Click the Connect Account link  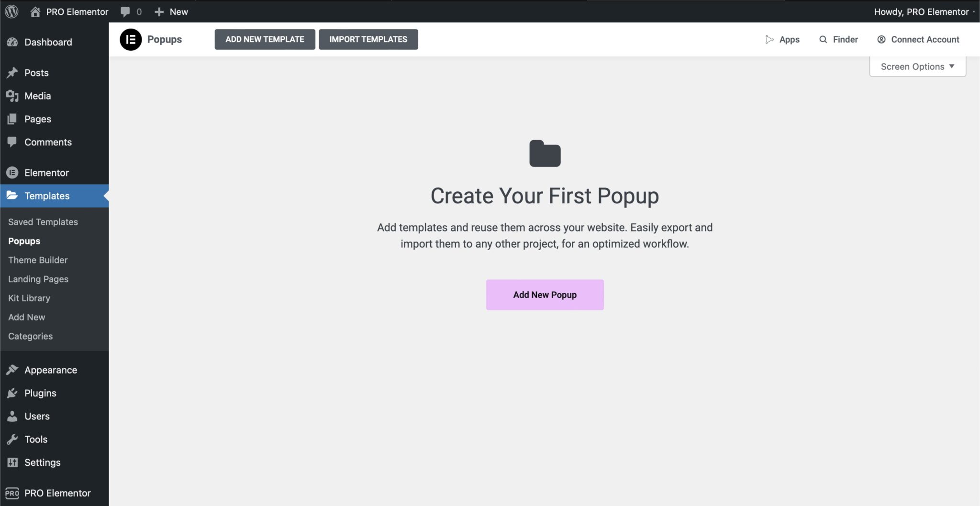[918, 40]
